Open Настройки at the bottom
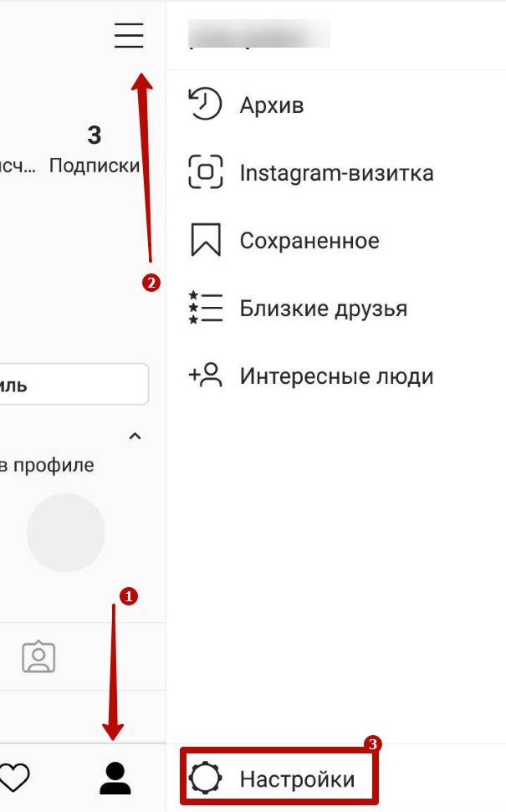This screenshot has width=506, height=812. [x=297, y=779]
